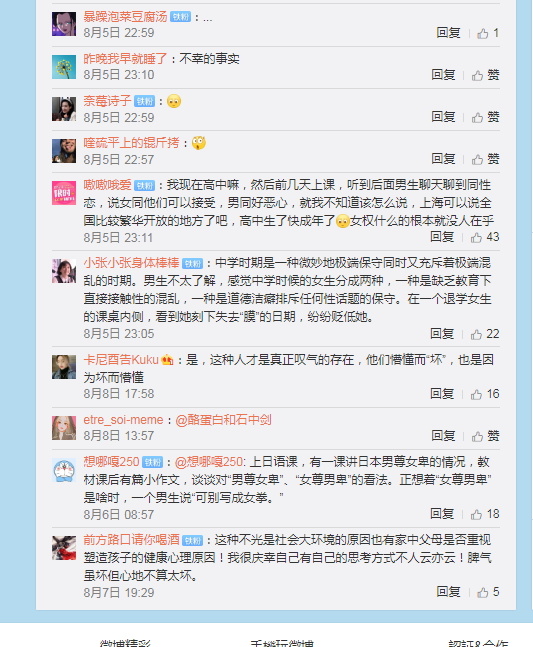Reply to 嗷嗷唉爱's comment
This screenshot has width=533, height=647.
(442, 237)
